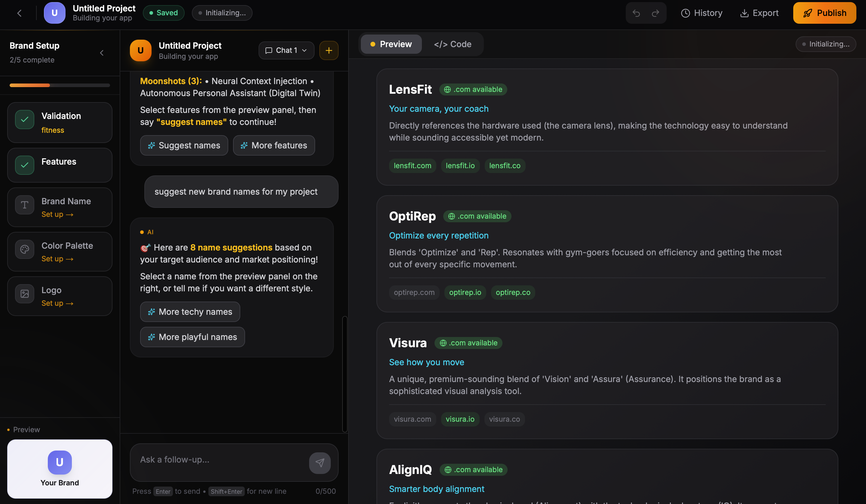Click the Brand Name text icon
866x504 pixels.
24,205
